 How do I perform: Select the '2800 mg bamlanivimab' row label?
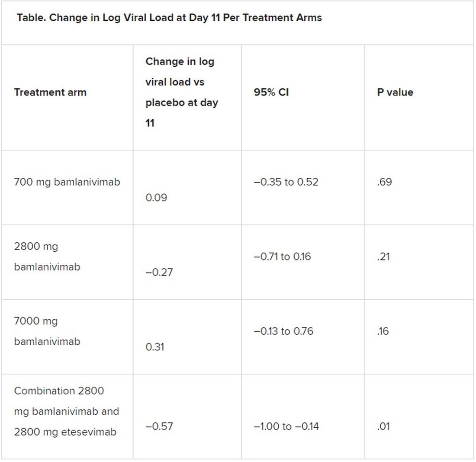pos(47,257)
